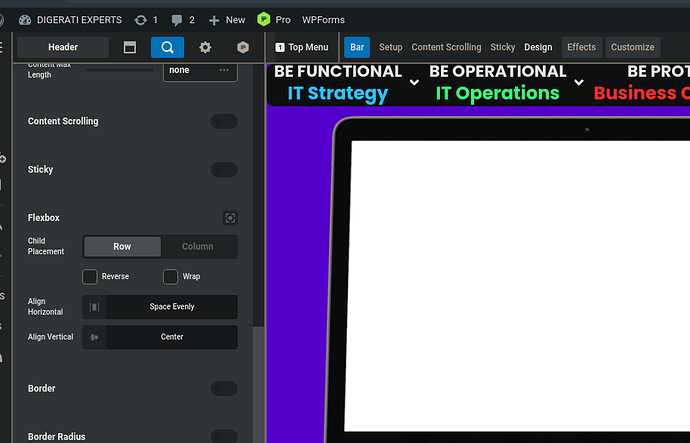Check the Wrap checkbox
This screenshot has width=690, height=443.
tap(171, 277)
